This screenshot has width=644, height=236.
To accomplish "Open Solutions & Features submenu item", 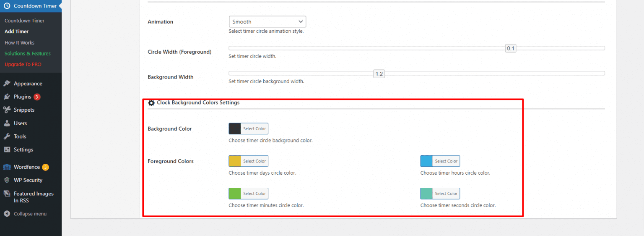I will (27, 53).
